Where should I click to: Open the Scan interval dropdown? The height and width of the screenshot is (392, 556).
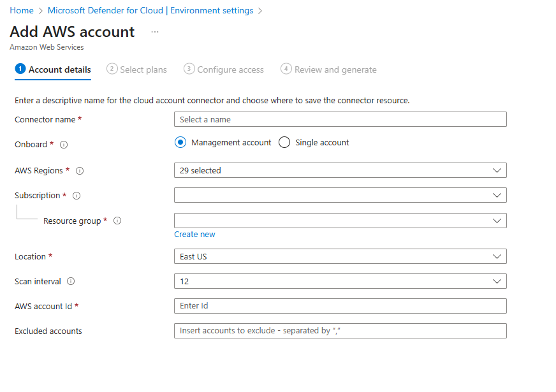(340, 281)
